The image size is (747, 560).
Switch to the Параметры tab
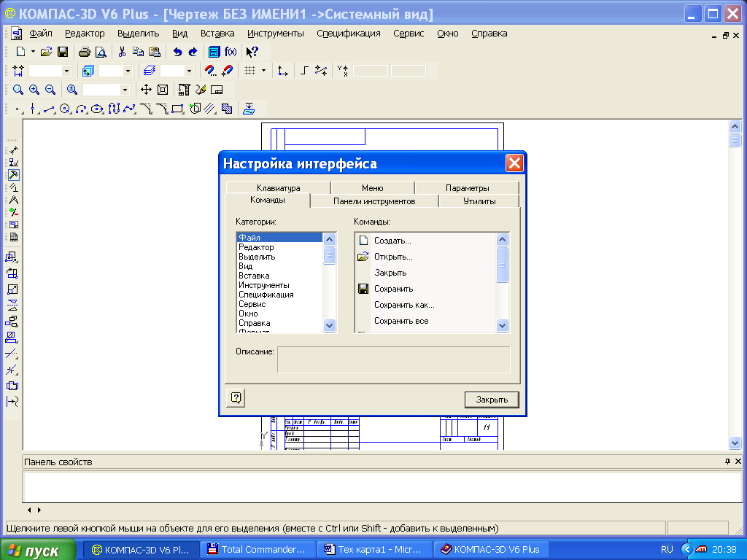(468, 187)
